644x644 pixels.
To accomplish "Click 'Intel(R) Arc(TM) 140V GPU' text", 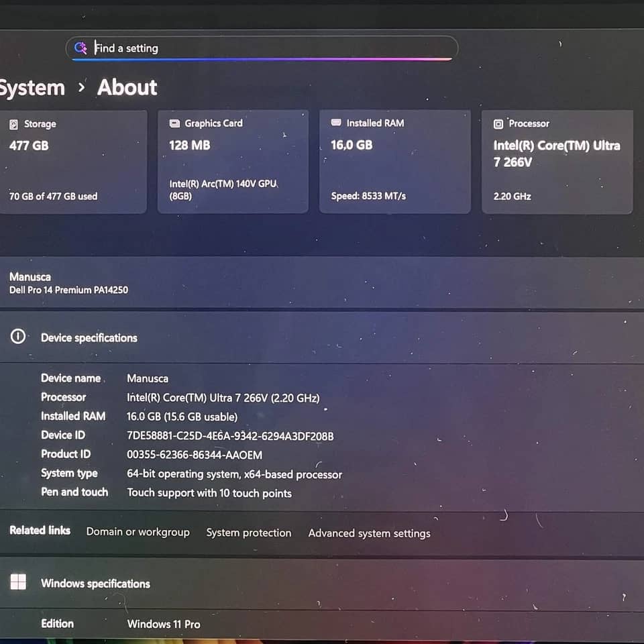I will (x=223, y=184).
